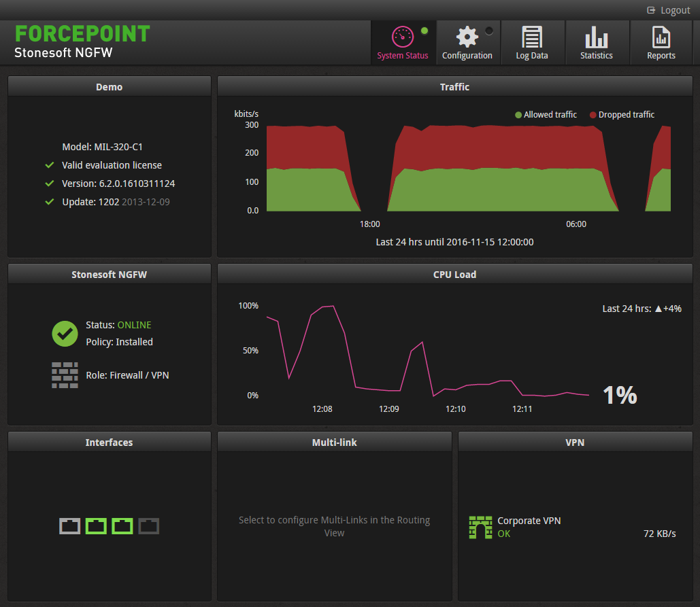Screen dimensions: 700x607
Task: Open the Log Data document icon
Action: (x=531, y=37)
